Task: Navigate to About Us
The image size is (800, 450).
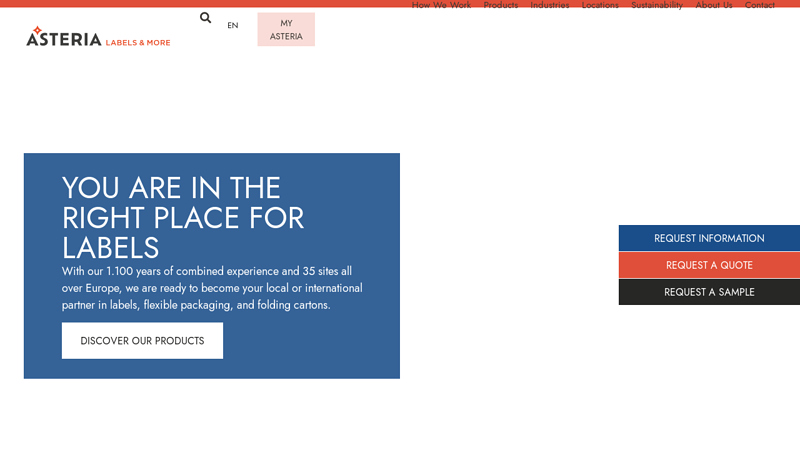Action: coord(714,5)
